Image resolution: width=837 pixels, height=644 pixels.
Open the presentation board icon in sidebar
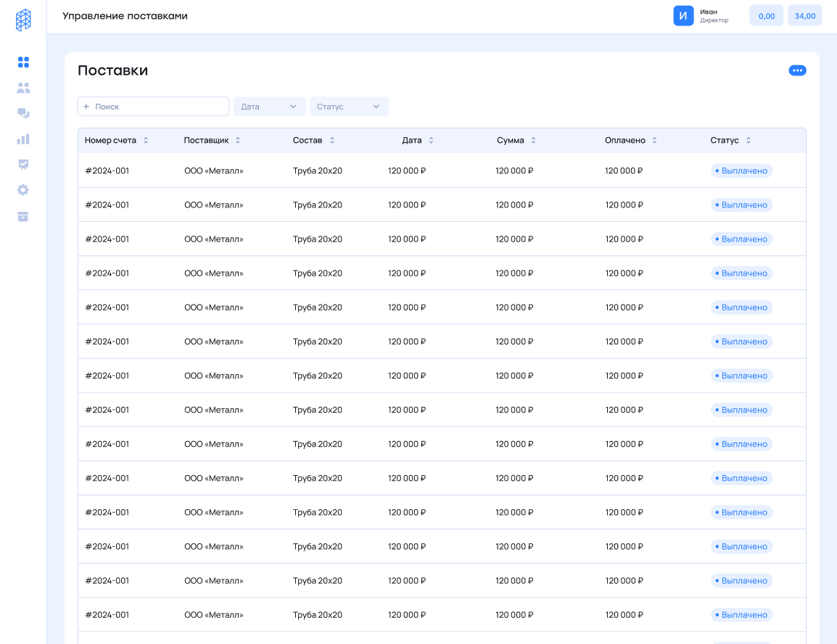coord(23,164)
